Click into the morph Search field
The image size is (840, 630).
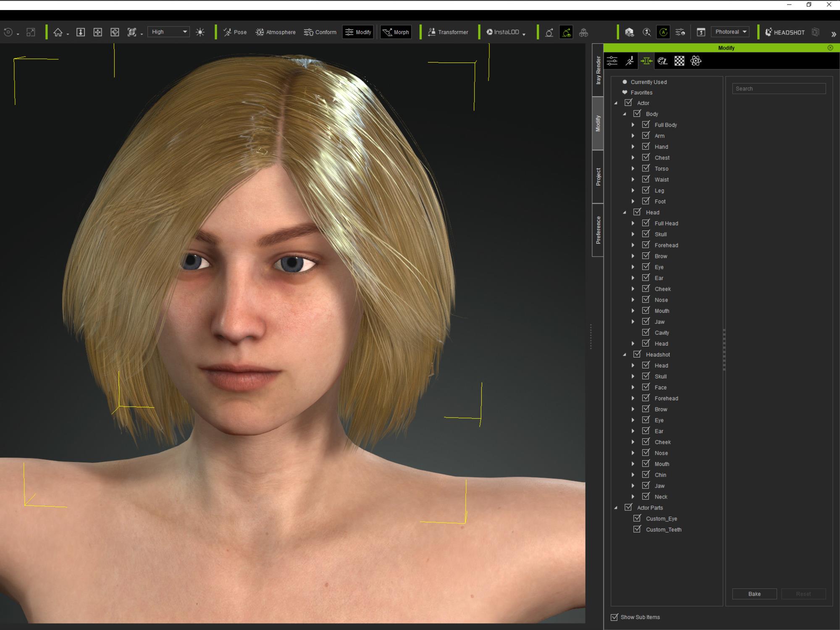click(779, 89)
